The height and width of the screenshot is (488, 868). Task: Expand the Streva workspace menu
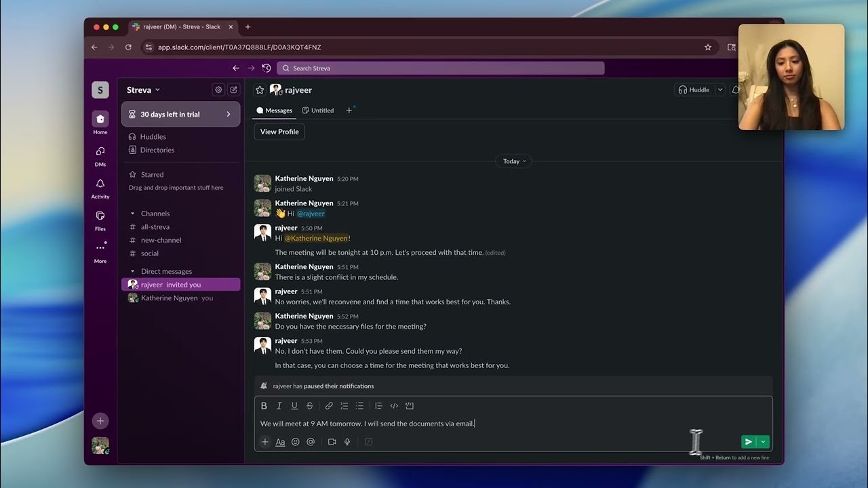pos(143,90)
